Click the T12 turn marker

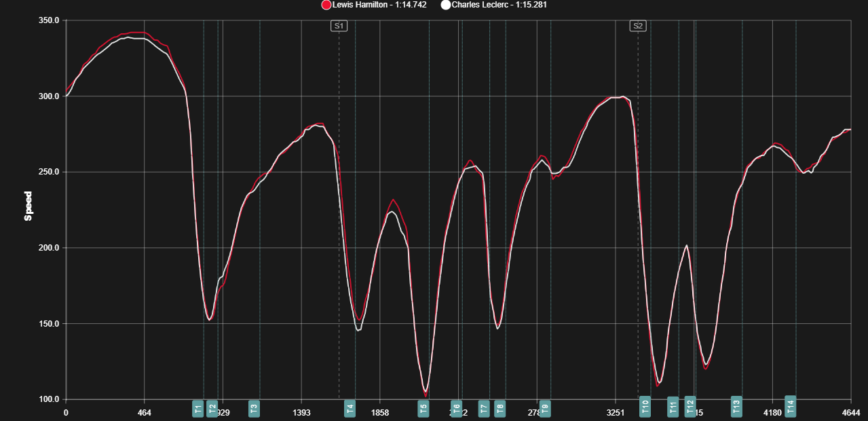(x=690, y=407)
